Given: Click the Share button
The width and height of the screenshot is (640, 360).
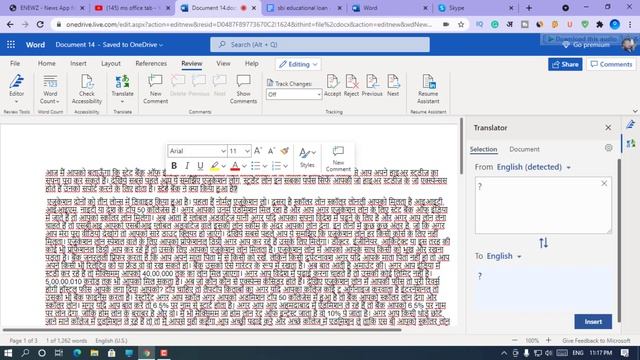Looking at the screenshot, I should (565, 64).
